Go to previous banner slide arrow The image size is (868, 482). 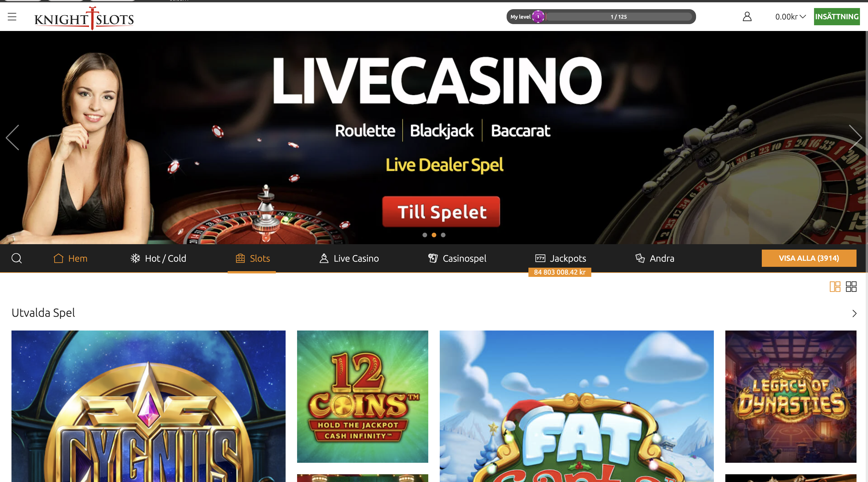[x=12, y=137]
